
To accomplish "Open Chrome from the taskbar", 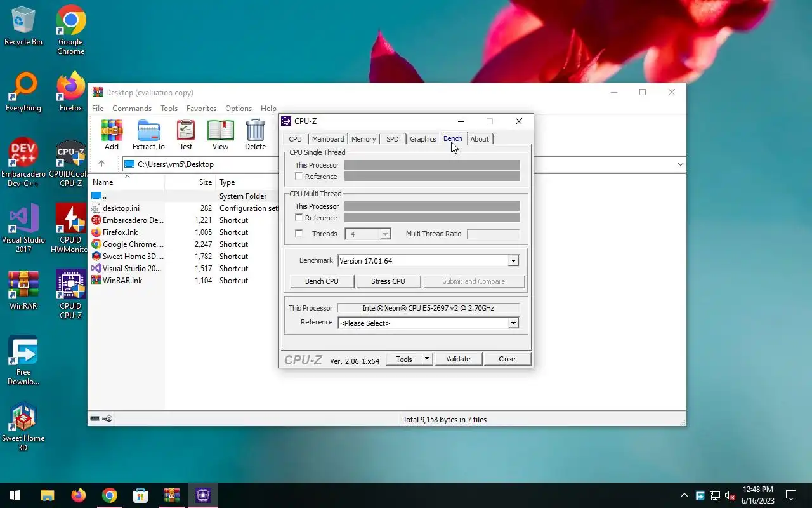I will tap(110, 495).
